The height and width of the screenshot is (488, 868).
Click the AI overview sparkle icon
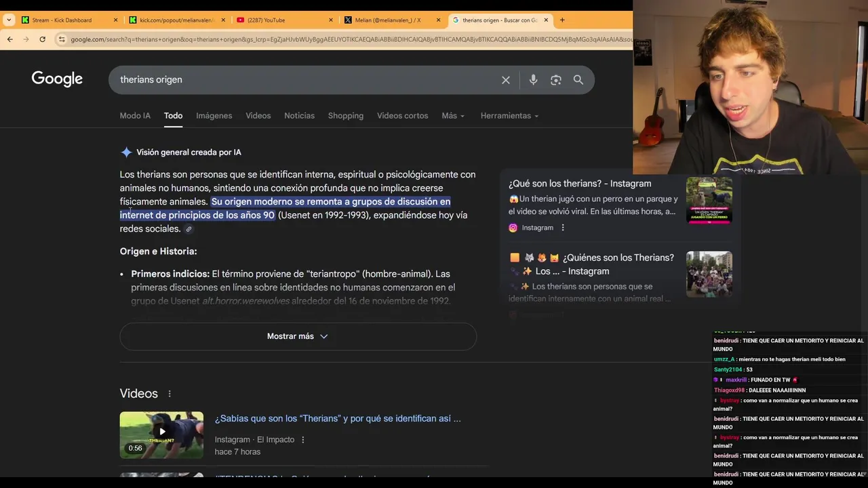tap(126, 152)
